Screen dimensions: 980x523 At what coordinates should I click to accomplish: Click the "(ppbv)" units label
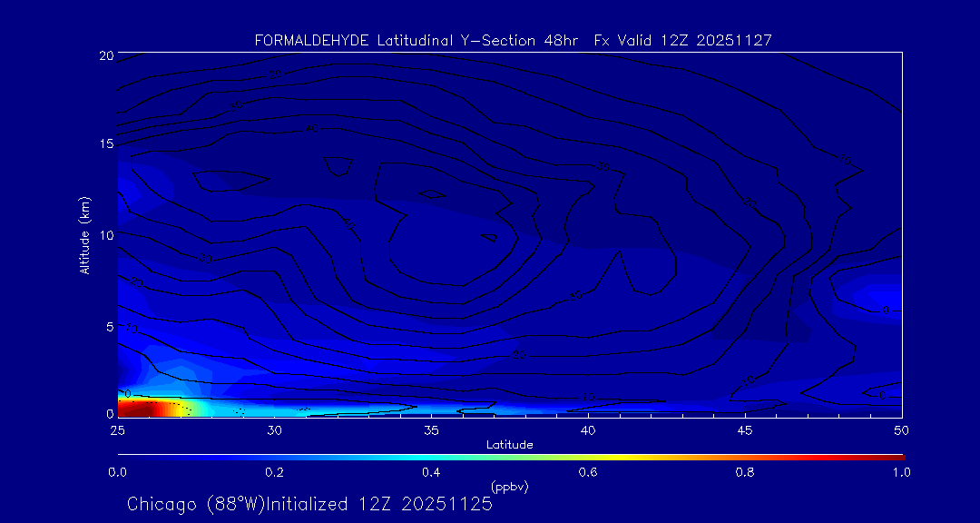coord(509,486)
